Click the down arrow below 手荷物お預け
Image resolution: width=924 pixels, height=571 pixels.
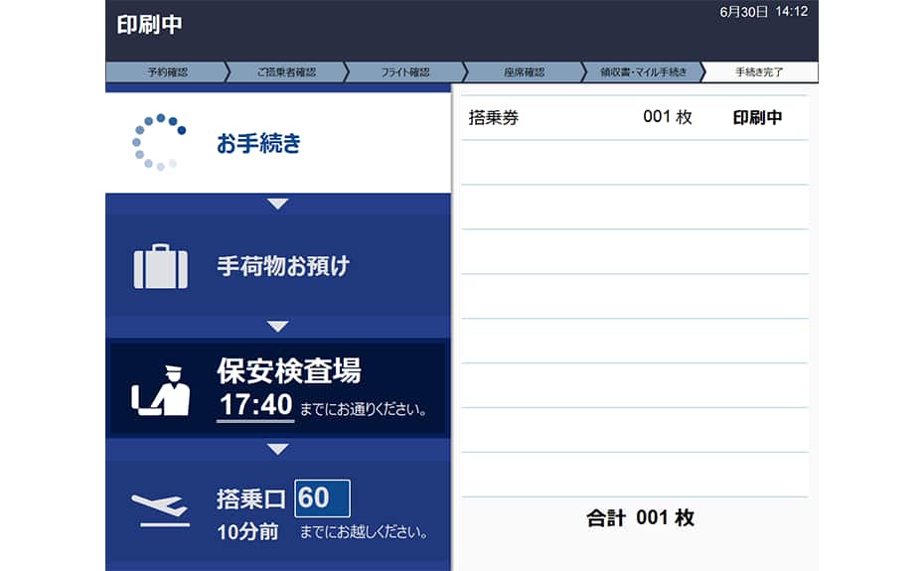click(278, 327)
